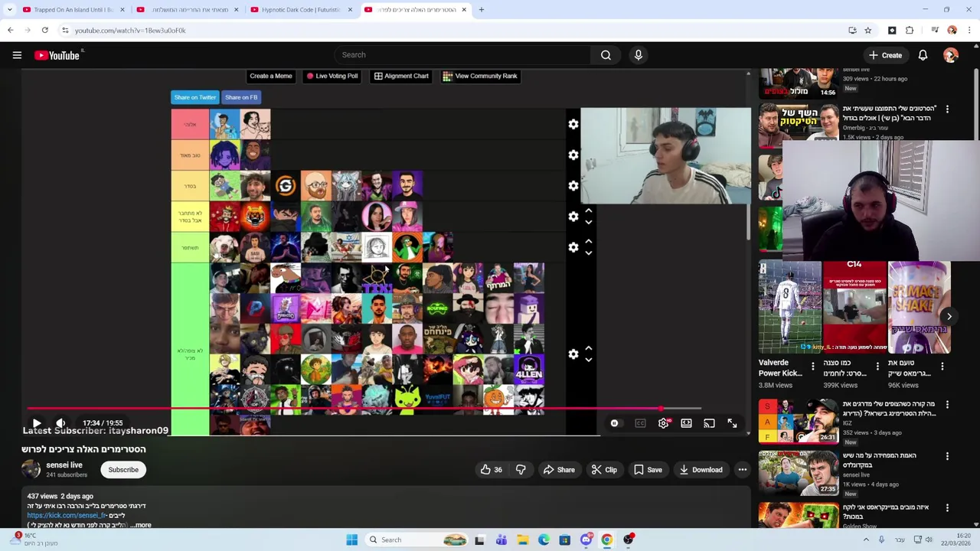Advance the Shorts shelf with the next arrow

click(x=949, y=316)
